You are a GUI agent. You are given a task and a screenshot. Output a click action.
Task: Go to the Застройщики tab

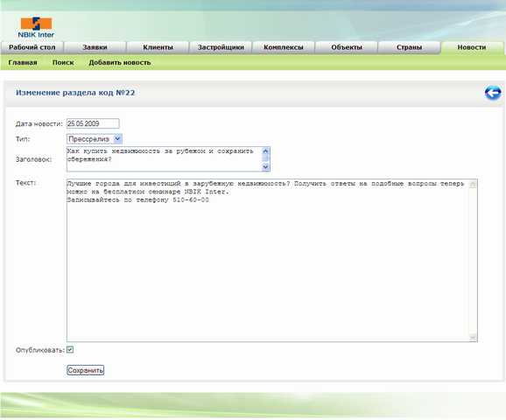point(221,47)
